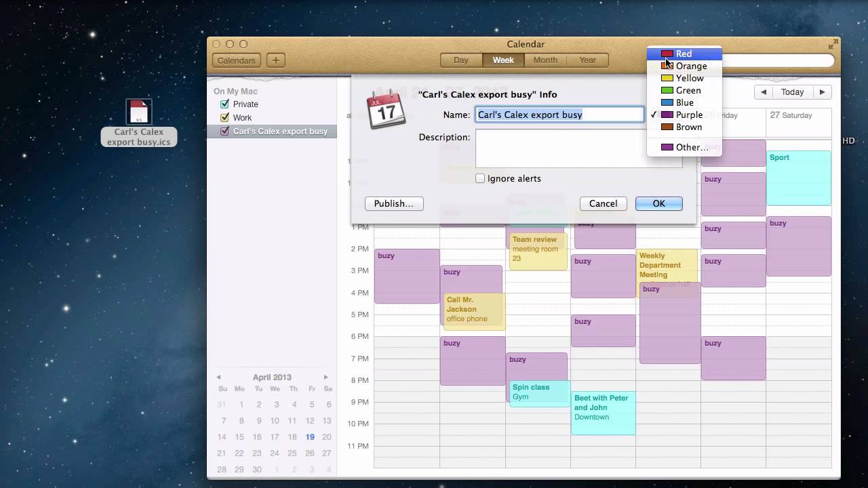Jump to Today

[x=792, y=92]
